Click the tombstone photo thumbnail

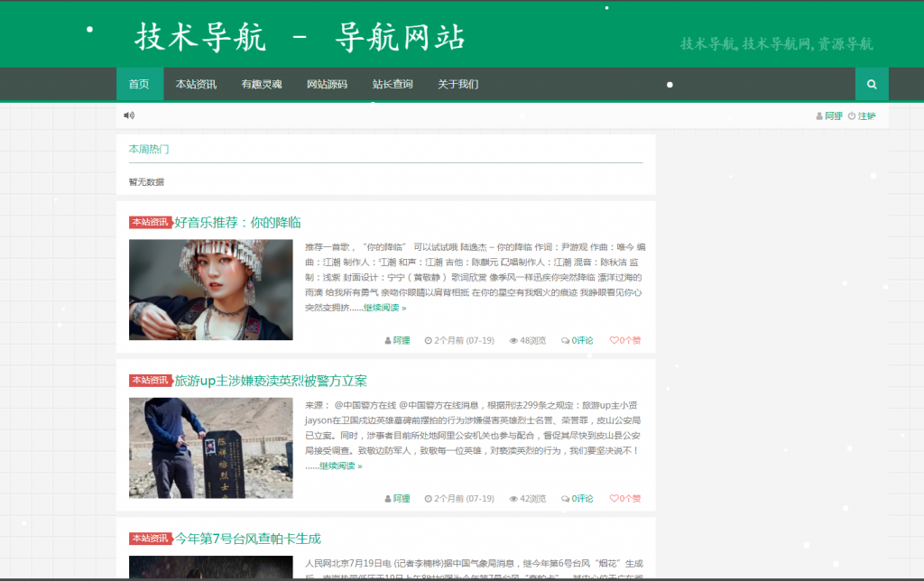pos(211,447)
